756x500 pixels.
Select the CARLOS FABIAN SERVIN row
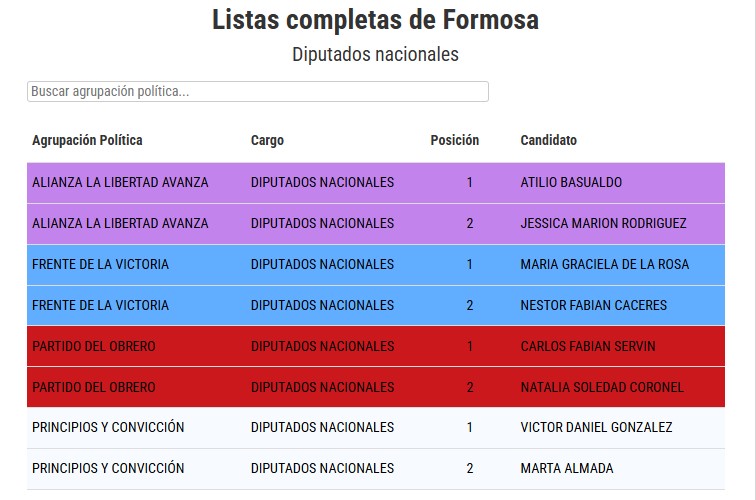point(376,346)
